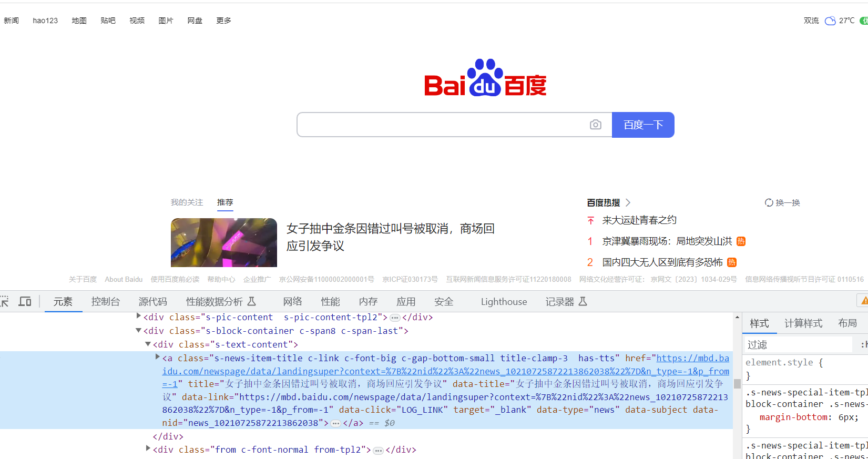Expand the s-news-item-title anchor node
Screen dimensions: 868x459
[157, 357]
